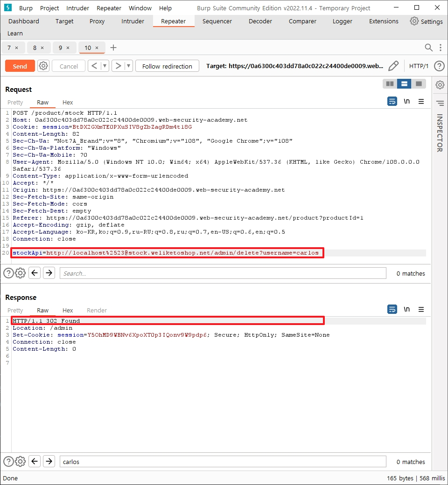Open the Logger tool tab
The height and width of the screenshot is (485, 448).
click(343, 21)
